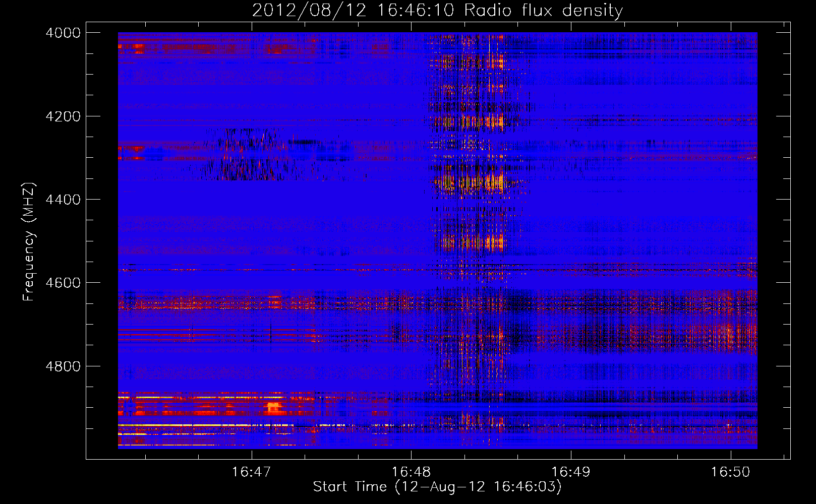
Task: Click the 4200 frequency tick label
Action: tap(63, 116)
